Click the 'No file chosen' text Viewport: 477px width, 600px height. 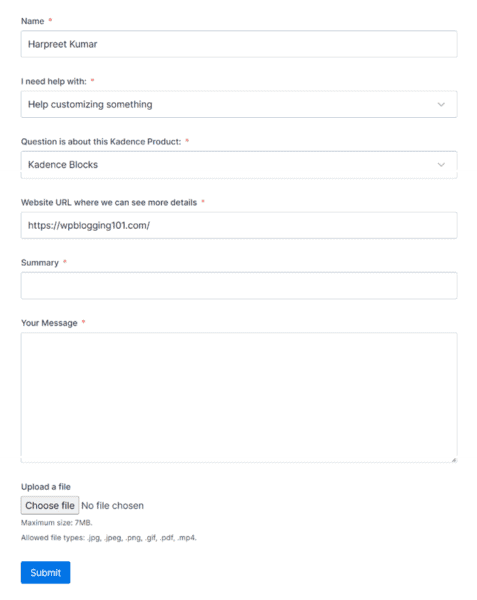[x=112, y=505]
